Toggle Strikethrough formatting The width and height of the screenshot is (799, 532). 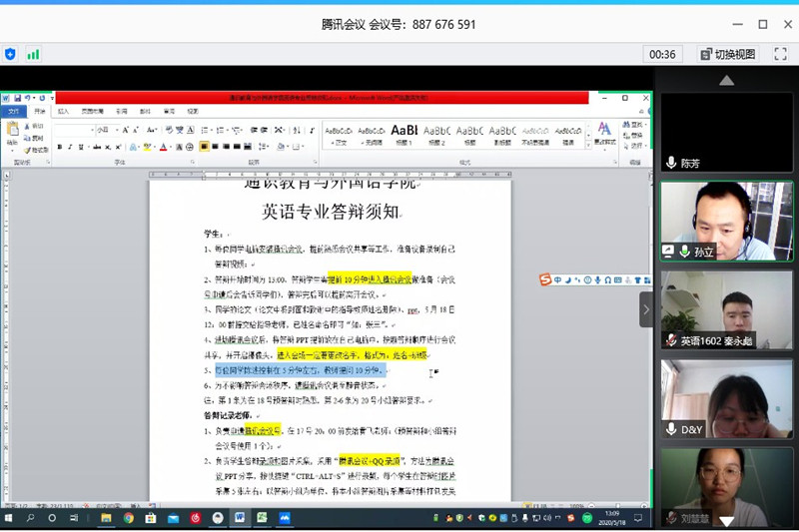[x=97, y=147]
